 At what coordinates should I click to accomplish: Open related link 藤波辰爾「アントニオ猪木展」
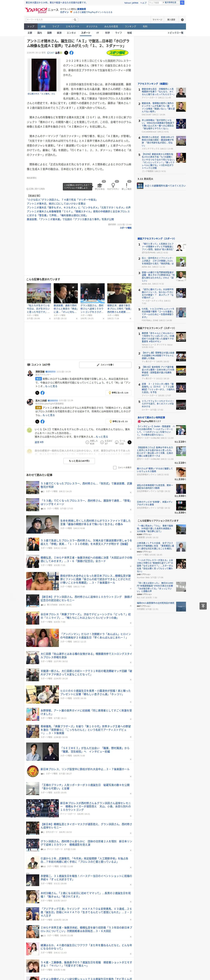click(x=70, y=219)
